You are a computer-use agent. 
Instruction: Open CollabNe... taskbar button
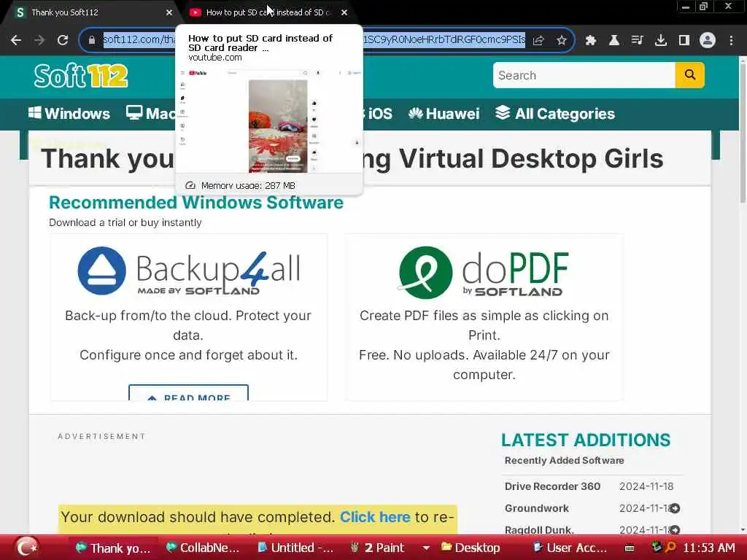click(203, 548)
